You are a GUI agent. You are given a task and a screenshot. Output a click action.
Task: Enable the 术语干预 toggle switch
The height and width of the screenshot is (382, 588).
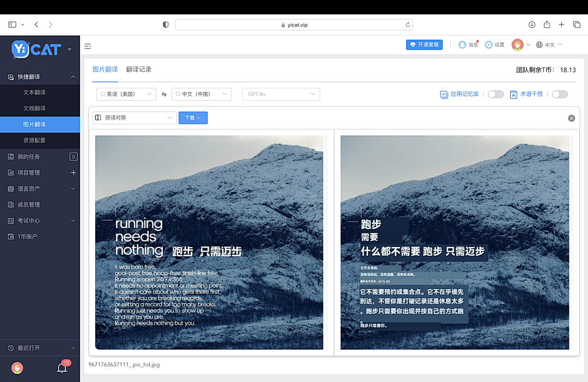tap(560, 94)
